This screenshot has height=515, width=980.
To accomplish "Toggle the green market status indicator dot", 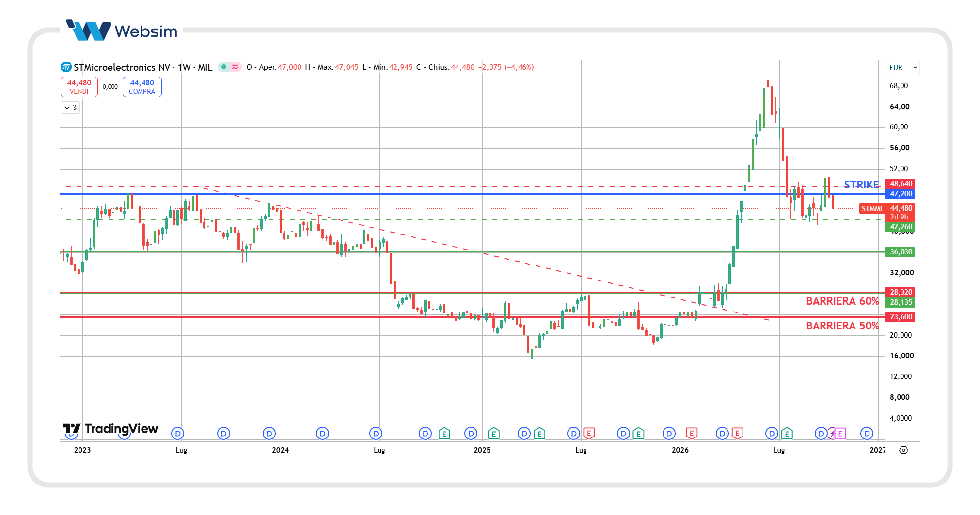I will 224,67.
